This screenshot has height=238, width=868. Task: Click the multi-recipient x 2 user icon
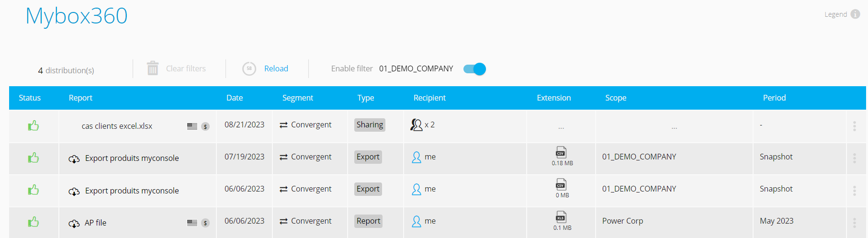pyautogui.click(x=417, y=125)
